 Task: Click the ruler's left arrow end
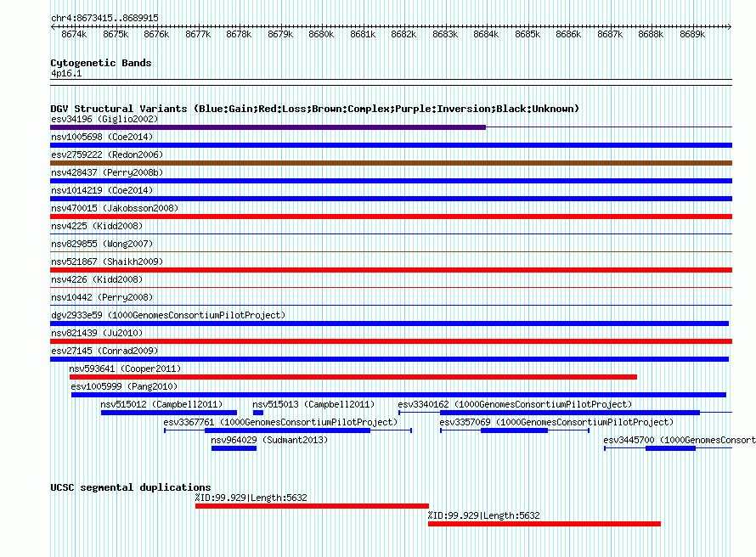pyautogui.click(x=53, y=26)
